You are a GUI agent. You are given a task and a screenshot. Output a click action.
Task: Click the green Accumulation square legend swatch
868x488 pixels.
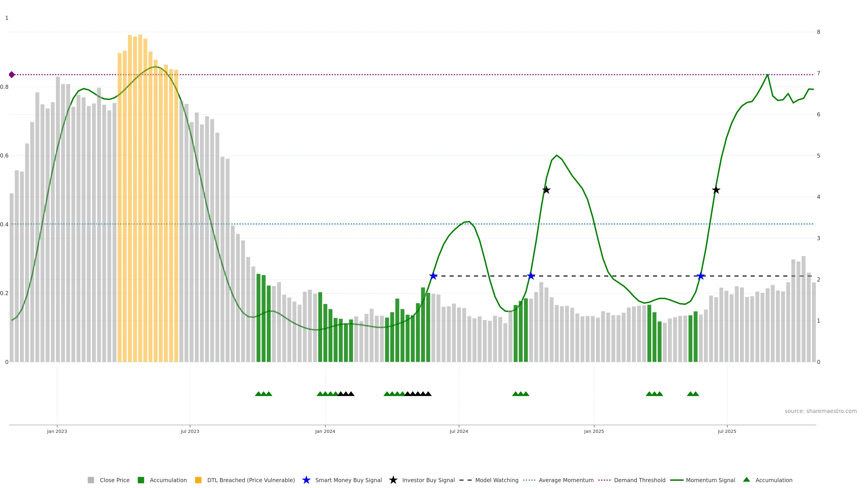tap(141, 480)
